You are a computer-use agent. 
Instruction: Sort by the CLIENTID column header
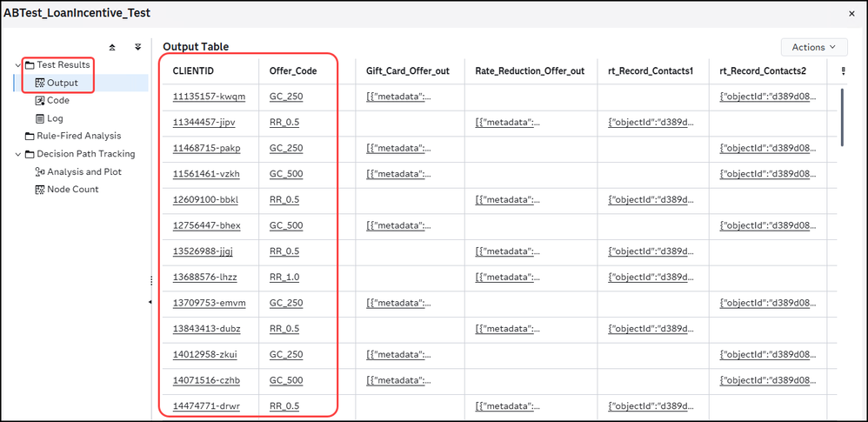(x=193, y=70)
